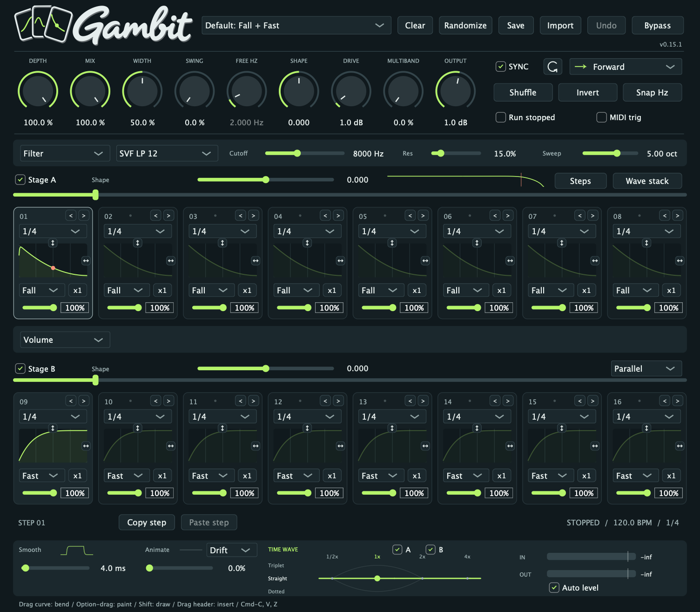This screenshot has height=612, width=700.
Task: Click vertical flip handle on step 15
Action: tap(562, 428)
